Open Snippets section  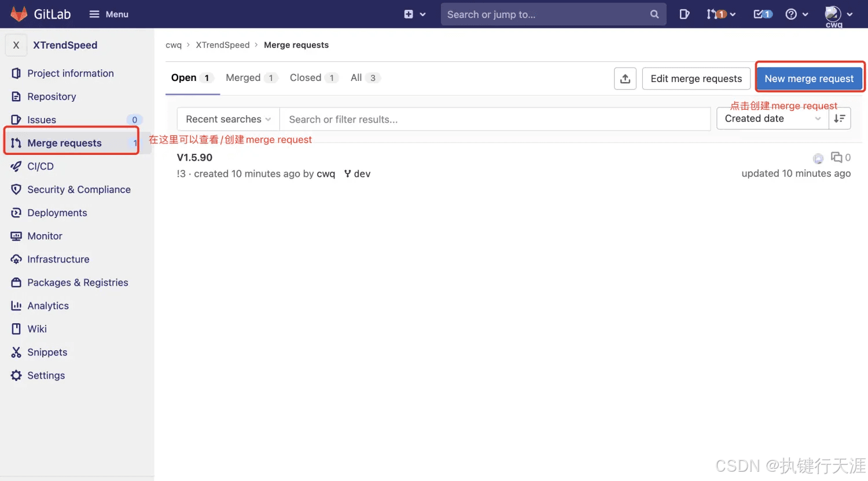pos(47,352)
